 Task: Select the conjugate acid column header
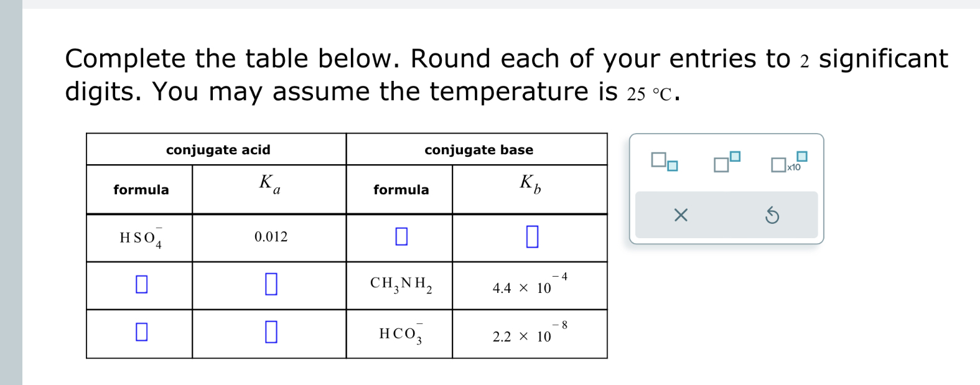[218, 149]
